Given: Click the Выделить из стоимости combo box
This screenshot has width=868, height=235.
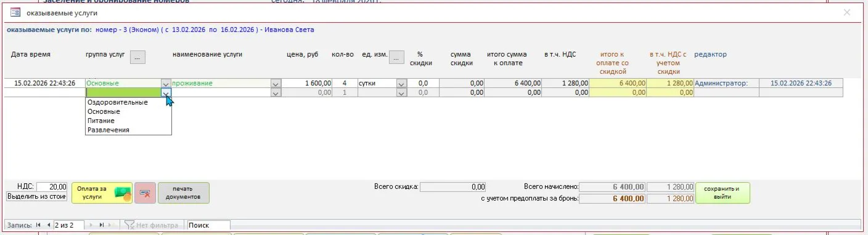Looking at the screenshot, I should [36, 196].
